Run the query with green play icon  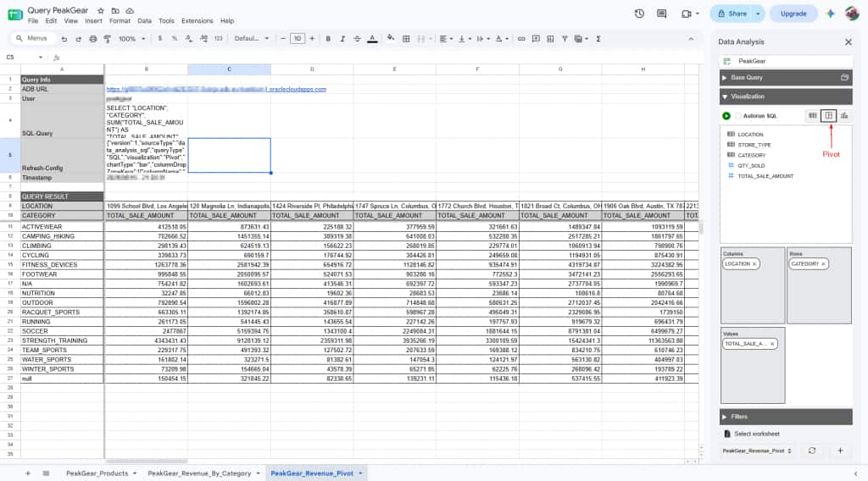pos(726,115)
